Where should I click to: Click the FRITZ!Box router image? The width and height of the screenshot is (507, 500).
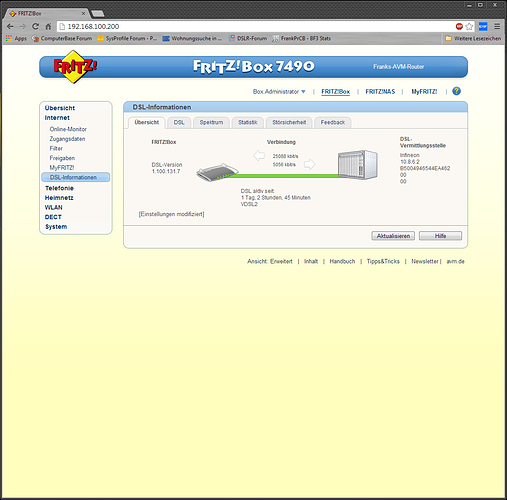[217, 172]
